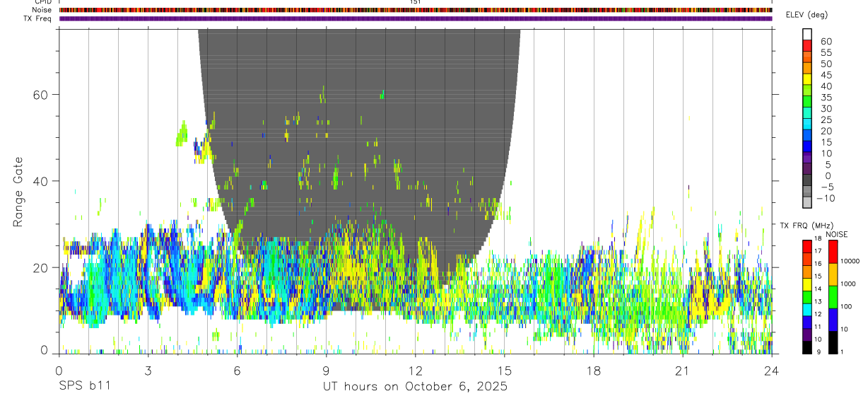Click the '21' tick on UT hours axis
Image resolution: width=868 pixels, height=401 pixels.
pyautogui.click(x=683, y=370)
